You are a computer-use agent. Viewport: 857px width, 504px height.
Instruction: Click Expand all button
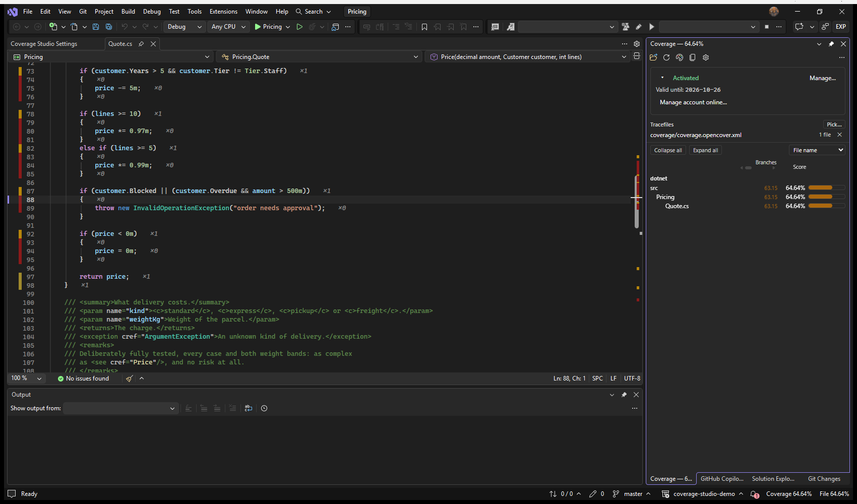click(x=705, y=150)
